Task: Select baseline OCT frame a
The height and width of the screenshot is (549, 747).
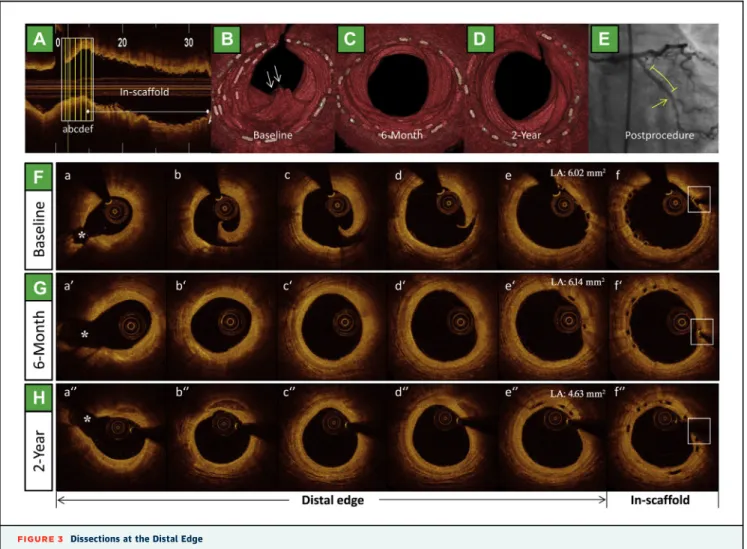Action: pyautogui.click(x=111, y=216)
